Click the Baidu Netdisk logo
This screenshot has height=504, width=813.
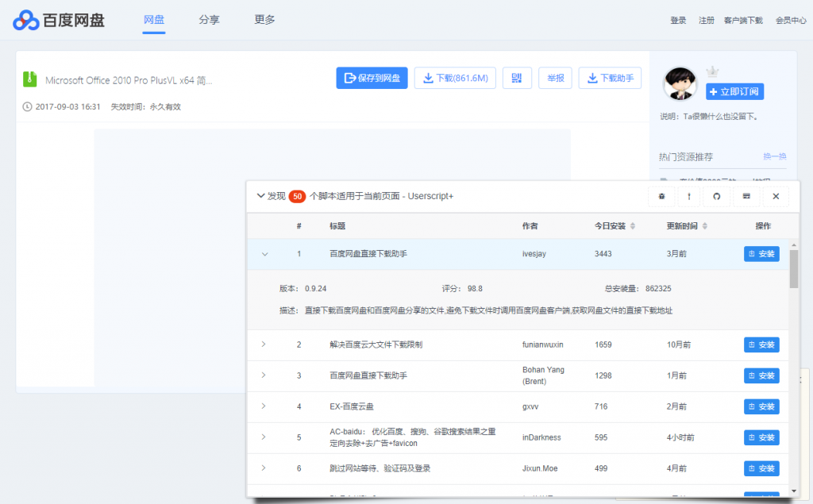pos(59,20)
